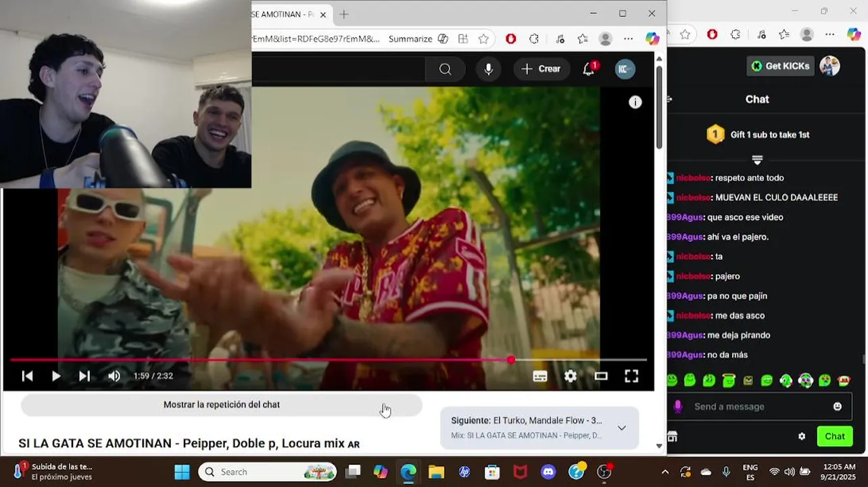Open front browser Settings and more menu

click(x=628, y=39)
